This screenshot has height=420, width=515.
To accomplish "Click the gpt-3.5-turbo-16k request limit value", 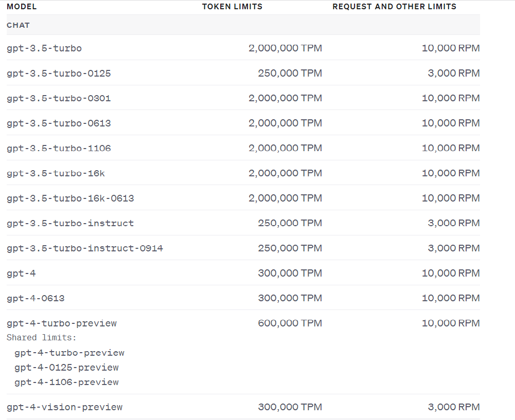I will (x=451, y=173).
